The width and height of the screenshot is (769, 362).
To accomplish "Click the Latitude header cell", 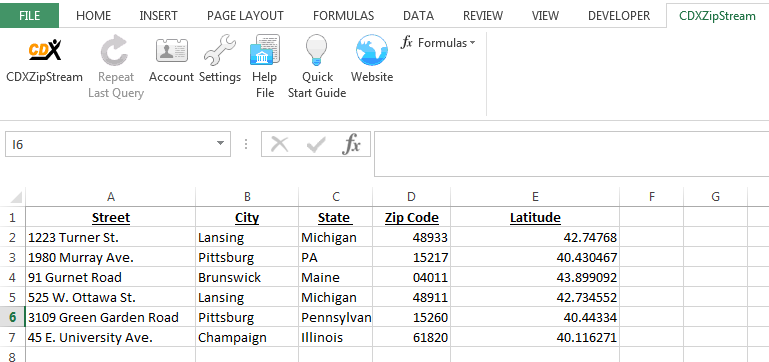I will point(535,217).
